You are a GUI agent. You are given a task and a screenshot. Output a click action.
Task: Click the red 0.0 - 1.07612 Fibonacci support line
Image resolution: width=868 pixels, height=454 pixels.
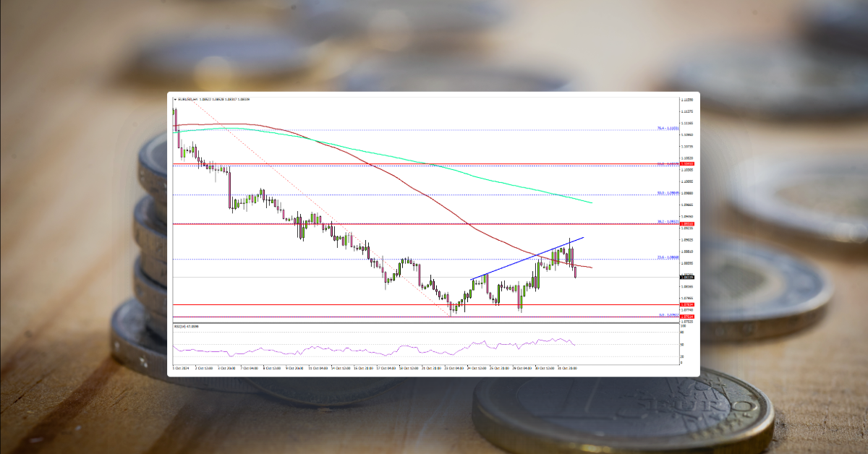click(x=434, y=316)
